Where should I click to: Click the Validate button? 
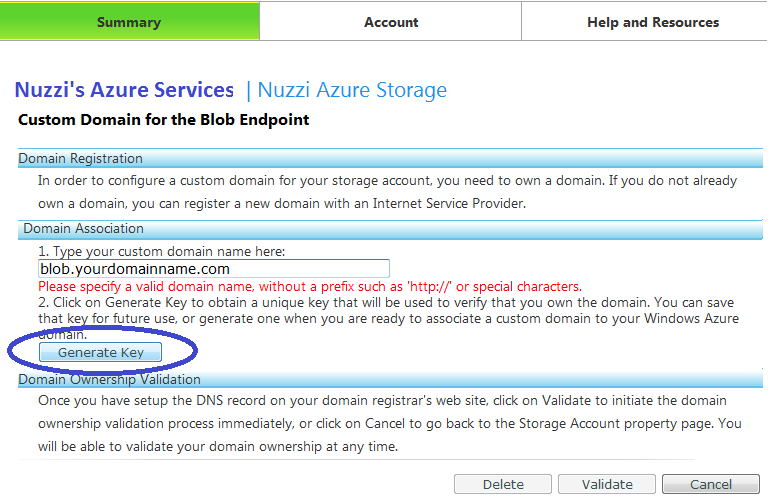click(607, 484)
